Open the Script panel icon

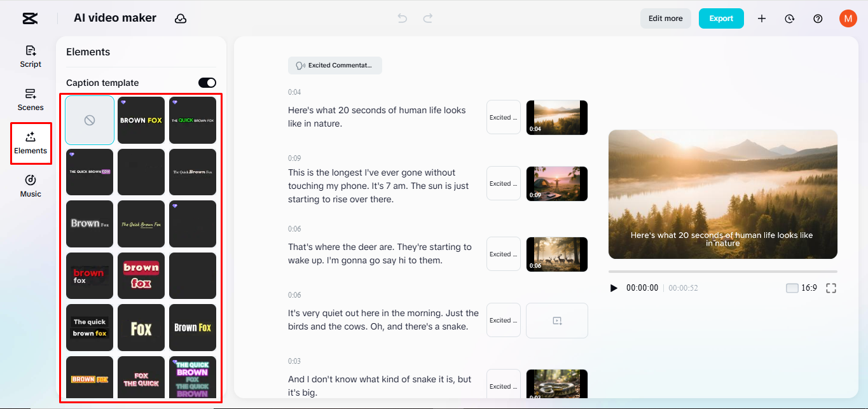tap(30, 57)
